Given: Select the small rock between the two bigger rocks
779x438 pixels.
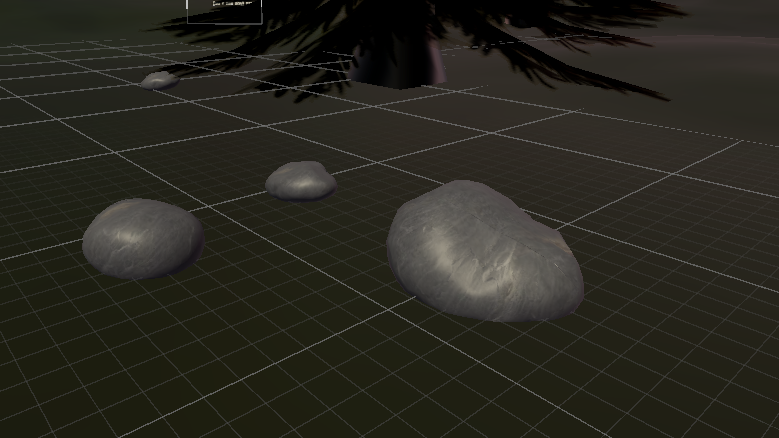Looking at the screenshot, I should (301, 181).
